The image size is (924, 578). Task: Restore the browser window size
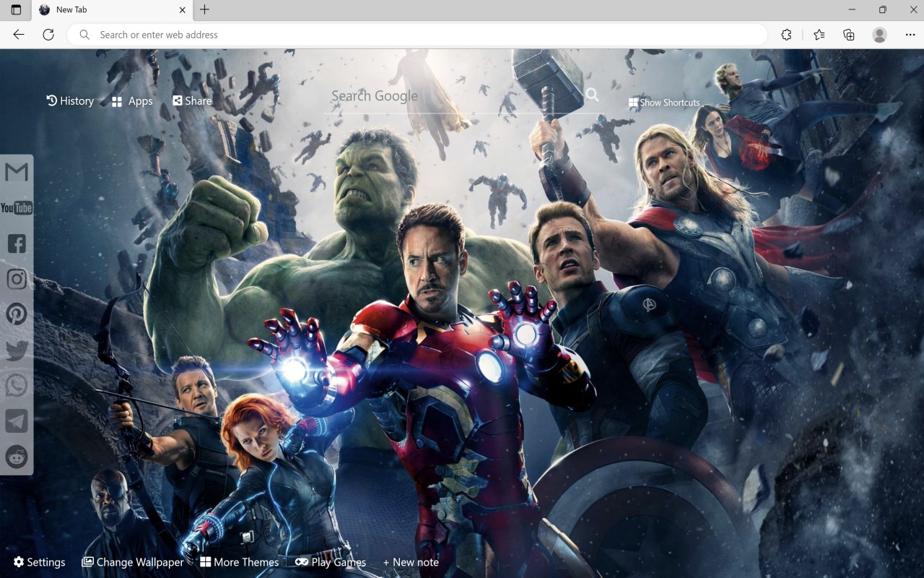click(882, 10)
